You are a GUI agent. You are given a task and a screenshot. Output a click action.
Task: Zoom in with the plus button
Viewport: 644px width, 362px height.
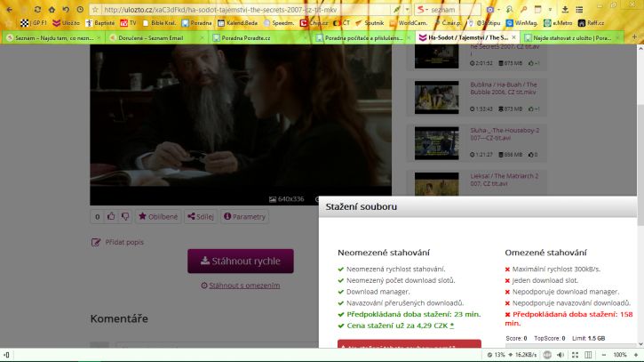click(636, 355)
